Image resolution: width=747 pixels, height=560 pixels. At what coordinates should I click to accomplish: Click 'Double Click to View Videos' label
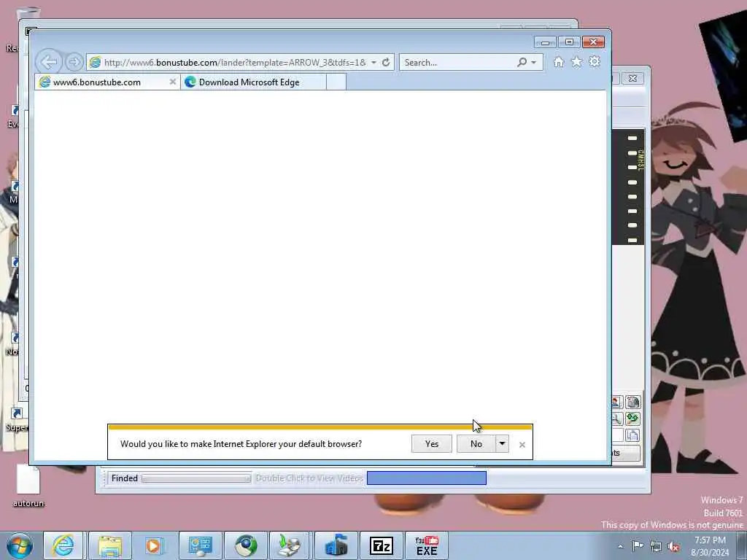309,478
